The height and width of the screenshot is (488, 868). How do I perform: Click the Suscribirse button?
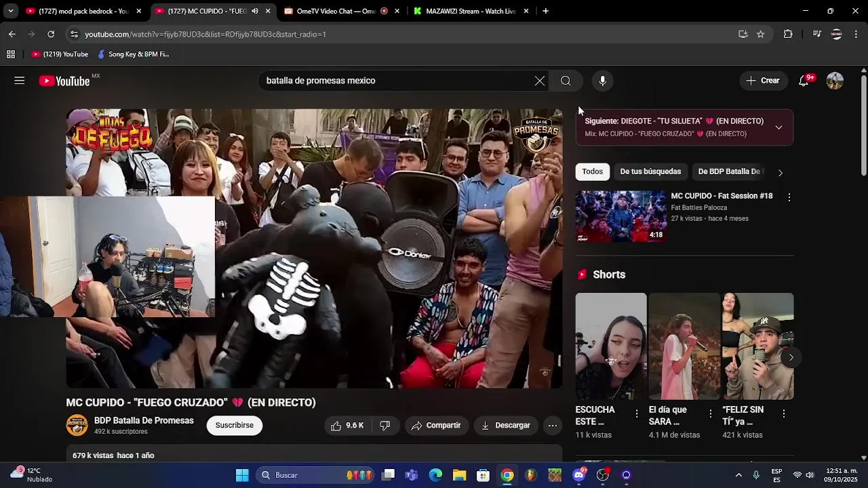[x=235, y=426]
